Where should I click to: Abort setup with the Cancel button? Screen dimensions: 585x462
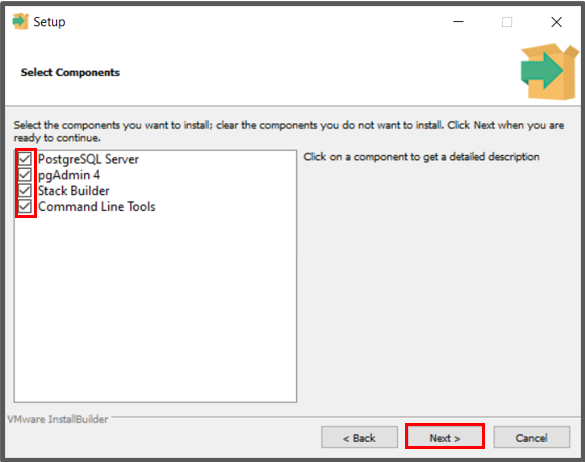pyautogui.click(x=532, y=437)
